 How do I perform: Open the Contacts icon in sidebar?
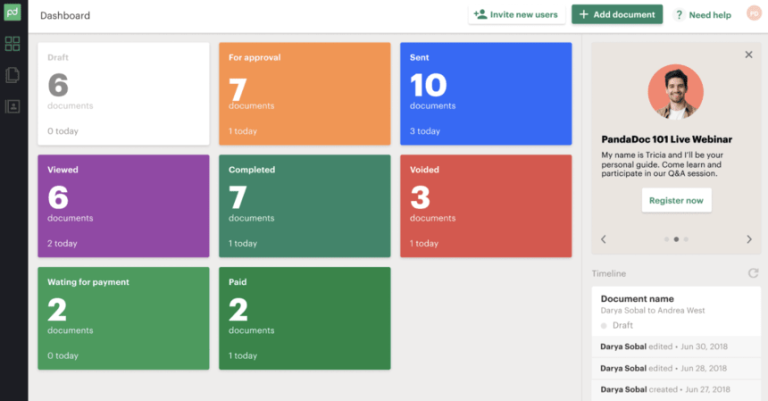pos(13,106)
